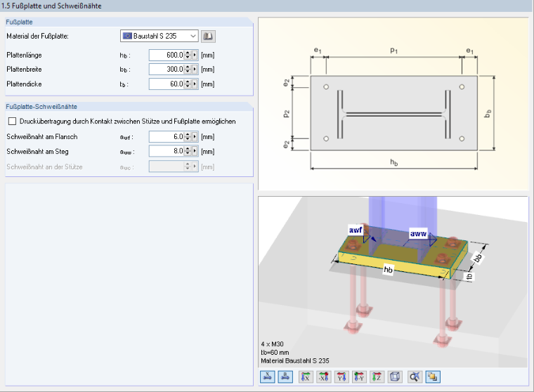Viewport: 534px width, 392px height.
Task: Toggle the values display button (a arrow)
Action: coord(285,377)
